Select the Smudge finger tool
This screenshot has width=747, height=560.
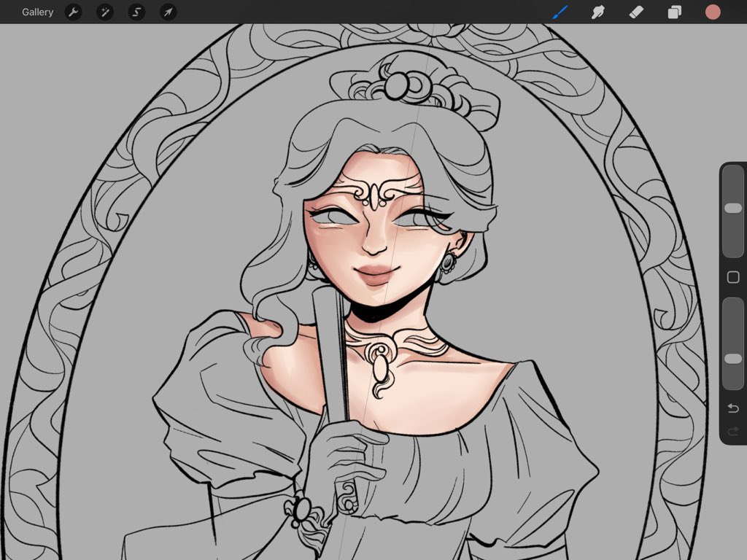[598, 12]
